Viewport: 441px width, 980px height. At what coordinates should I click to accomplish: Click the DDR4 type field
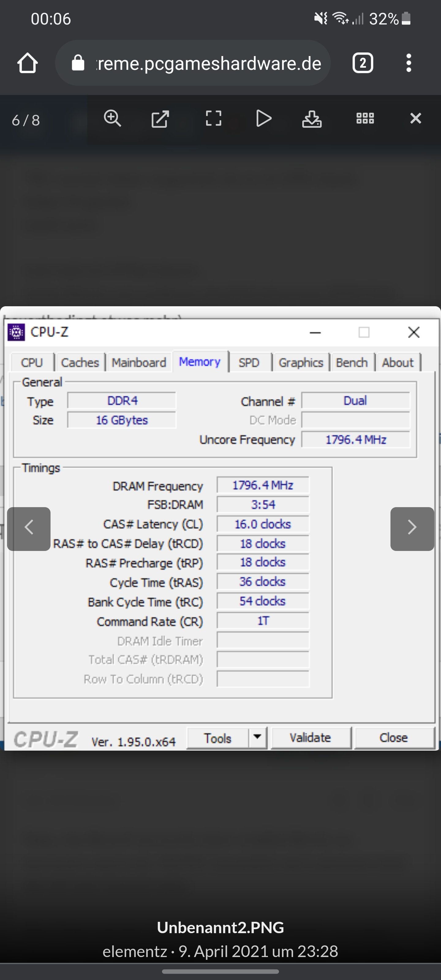point(122,401)
